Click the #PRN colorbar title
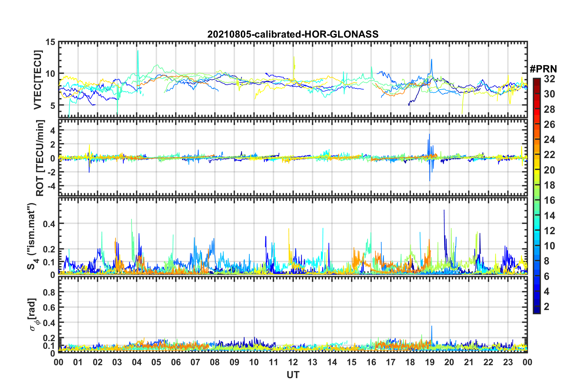 click(543, 69)
